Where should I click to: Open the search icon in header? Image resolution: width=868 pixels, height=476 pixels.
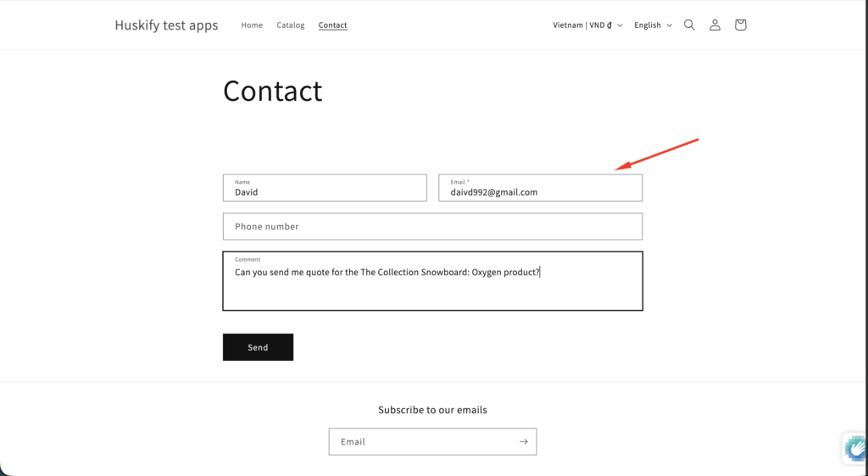pyautogui.click(x=689, y=25)
